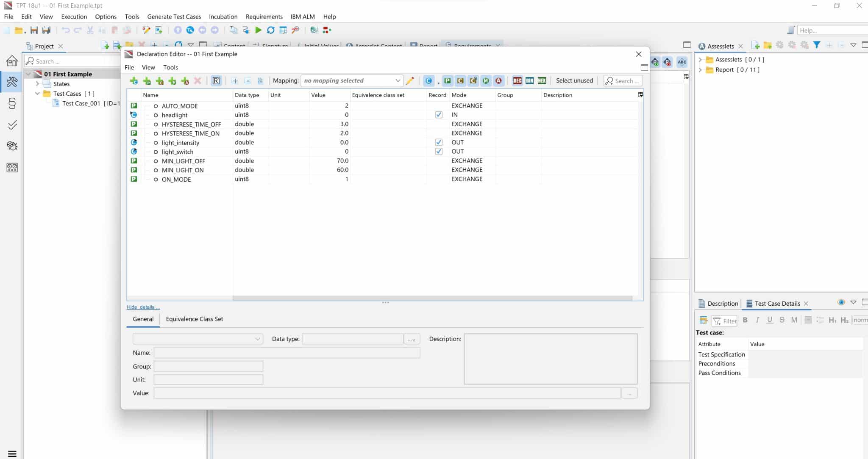Click the Select unused button

pos(574,80)
